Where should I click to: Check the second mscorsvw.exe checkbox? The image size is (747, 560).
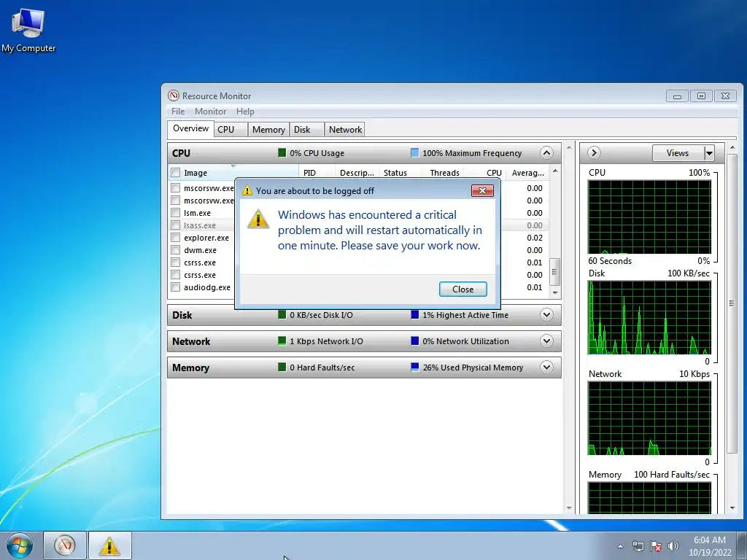click(x=175, y=201)
